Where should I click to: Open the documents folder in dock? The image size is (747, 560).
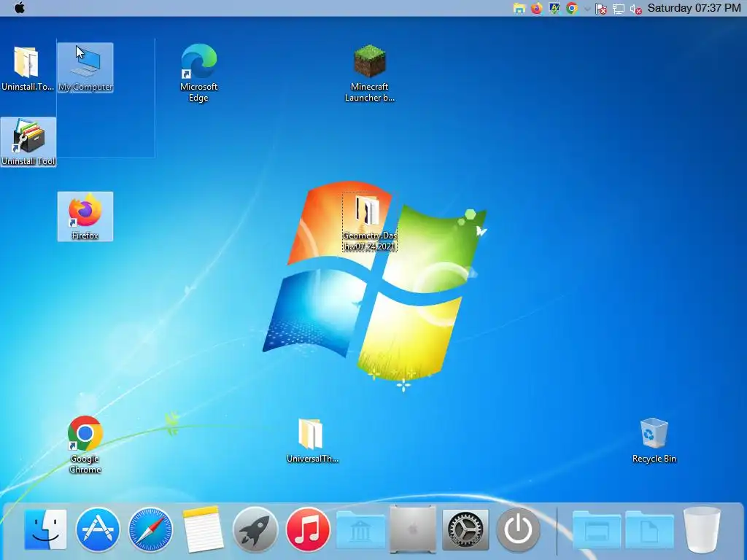(649, 529)
